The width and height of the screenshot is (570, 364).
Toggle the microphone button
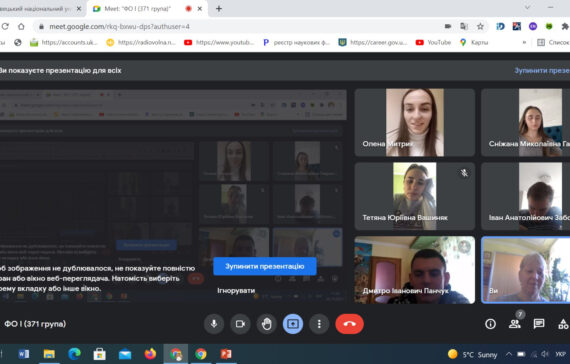point(214,324)
